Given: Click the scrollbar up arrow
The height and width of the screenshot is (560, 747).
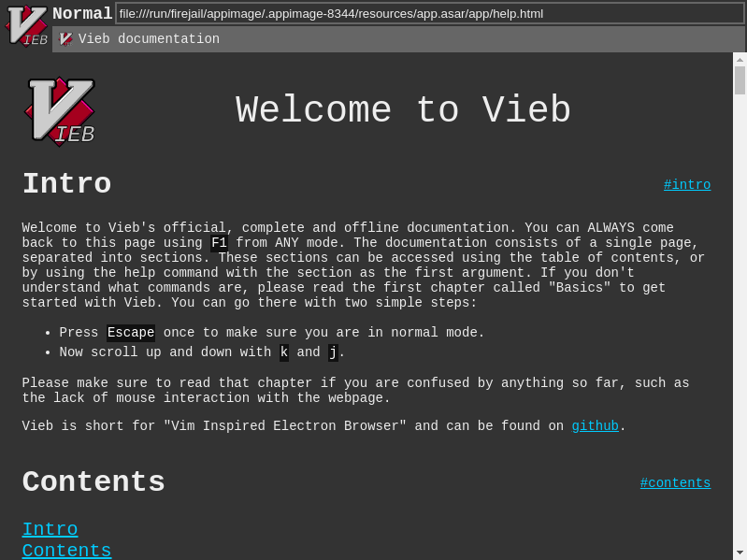Looking at the screenshot, I should click(740, 60).
